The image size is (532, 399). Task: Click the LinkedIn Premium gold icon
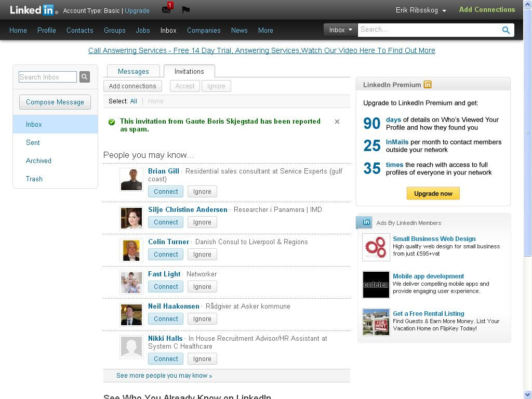pyautogui.click(x=428, y=85)
